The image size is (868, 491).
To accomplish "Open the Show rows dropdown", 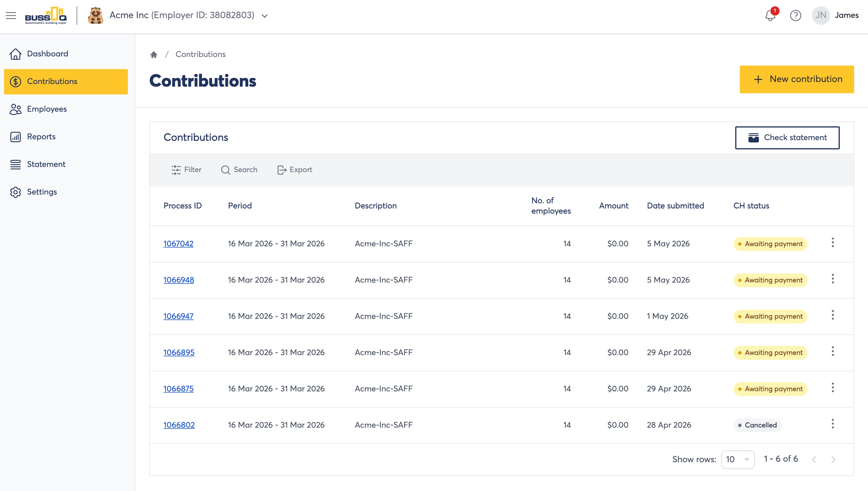I will pos(738,459).
